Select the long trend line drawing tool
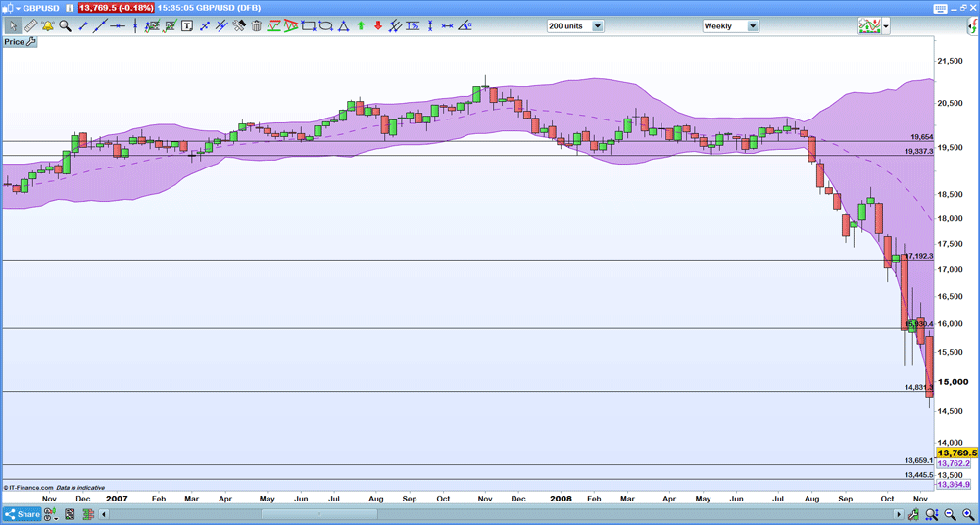This screenshot has height=525, width=980. click(x=100, y=26)
